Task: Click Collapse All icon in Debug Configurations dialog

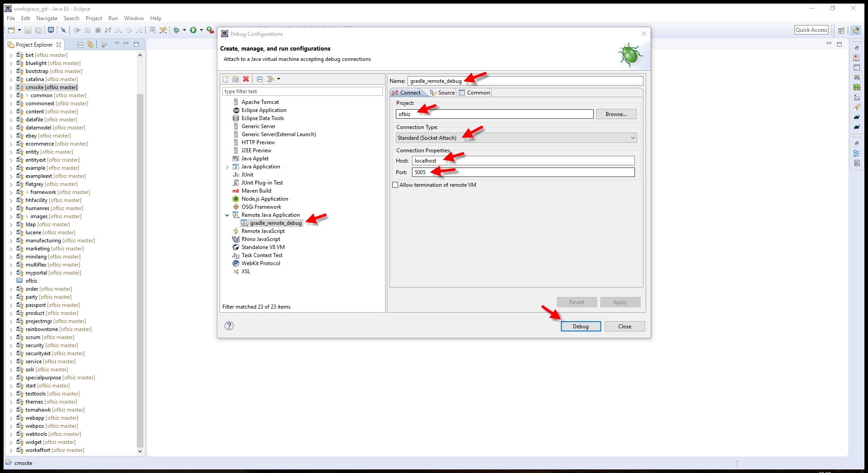Action: point(260,79)
